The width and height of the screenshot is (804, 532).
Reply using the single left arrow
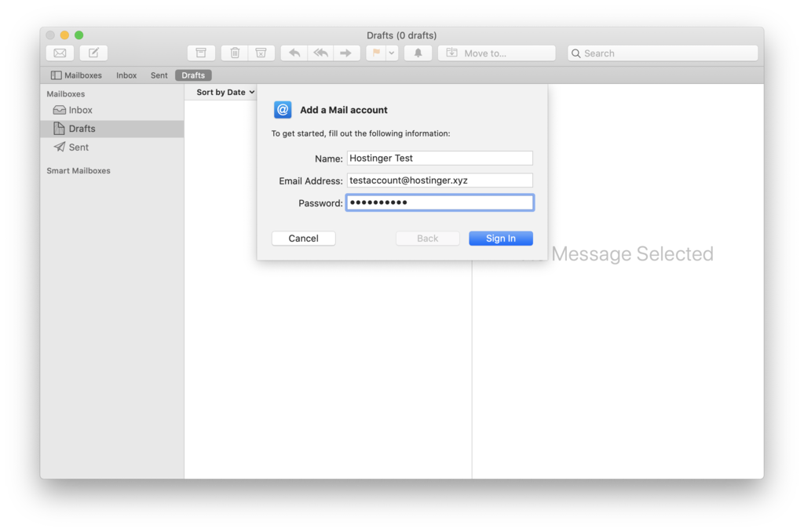pyautogui.click(x=294, y=53)
